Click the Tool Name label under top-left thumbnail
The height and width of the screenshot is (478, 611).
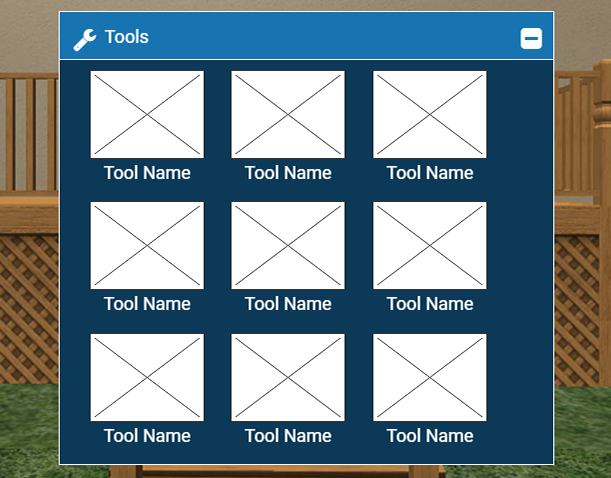[x=147, y=173]
